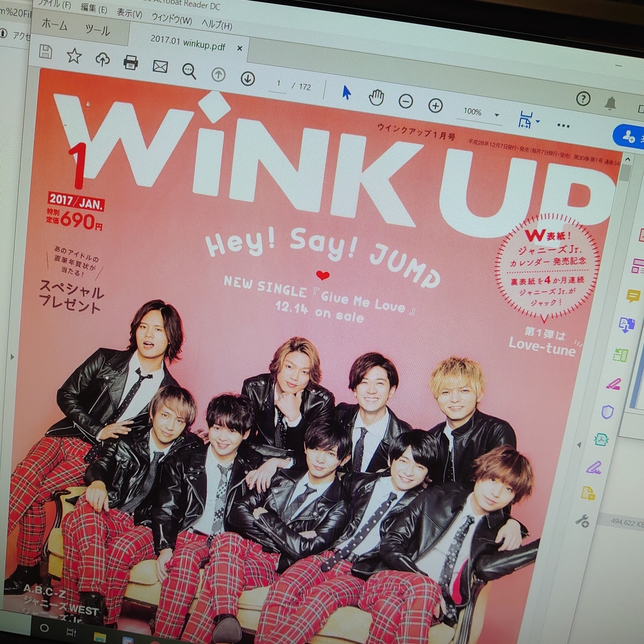644x644 pixels.
Task: Send file by email envelope icon
Action: point(160,67)
